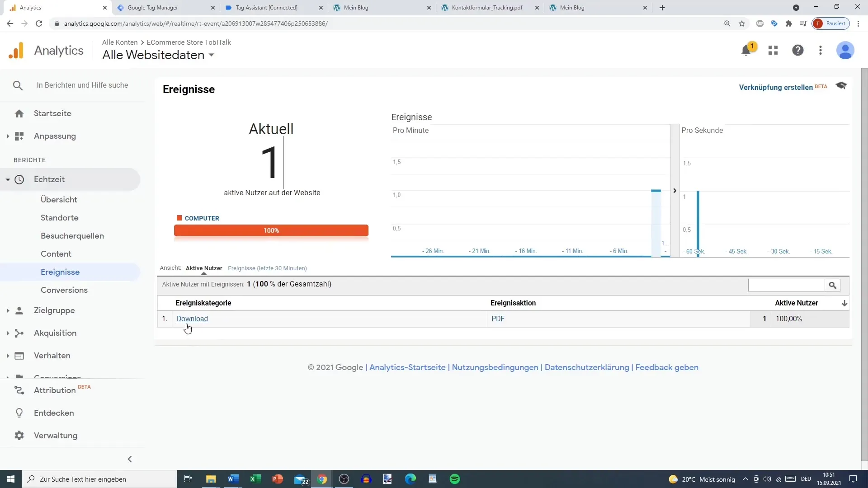Open the Echtzeit overview section
The width and height of the screenshot is (868, 488).
(58, 199)
